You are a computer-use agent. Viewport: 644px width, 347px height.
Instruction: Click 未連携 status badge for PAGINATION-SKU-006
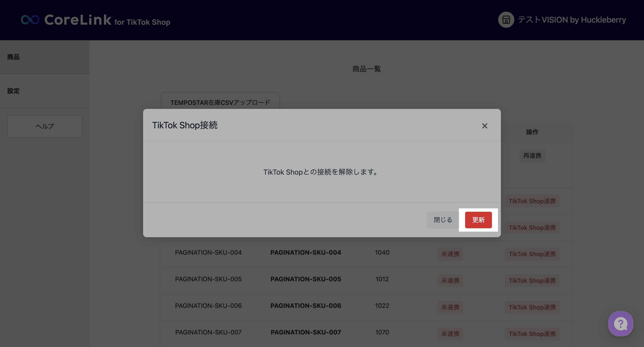coord(450,307)
